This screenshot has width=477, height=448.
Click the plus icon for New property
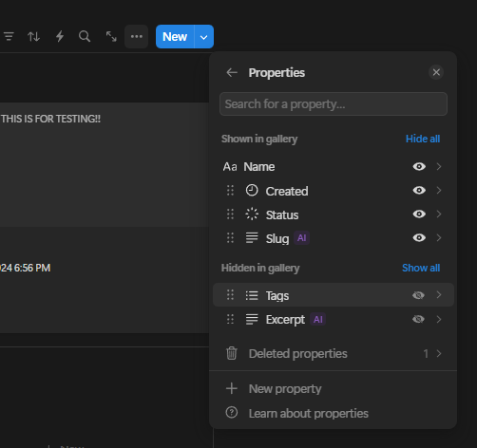[232, 388]
